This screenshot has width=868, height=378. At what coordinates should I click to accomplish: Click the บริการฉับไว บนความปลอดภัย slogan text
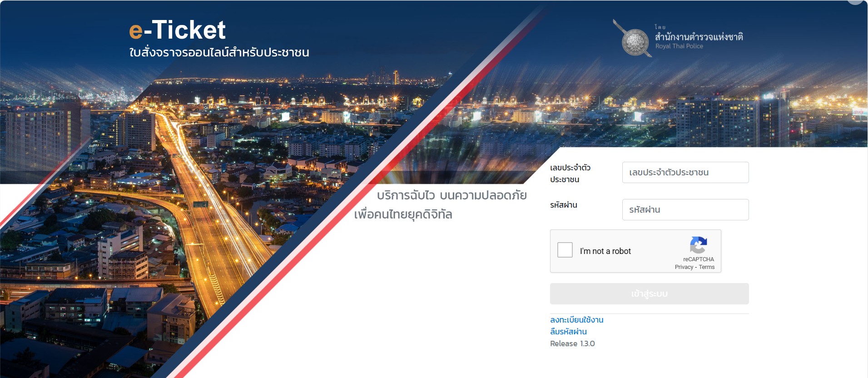(x=451, y=195)
